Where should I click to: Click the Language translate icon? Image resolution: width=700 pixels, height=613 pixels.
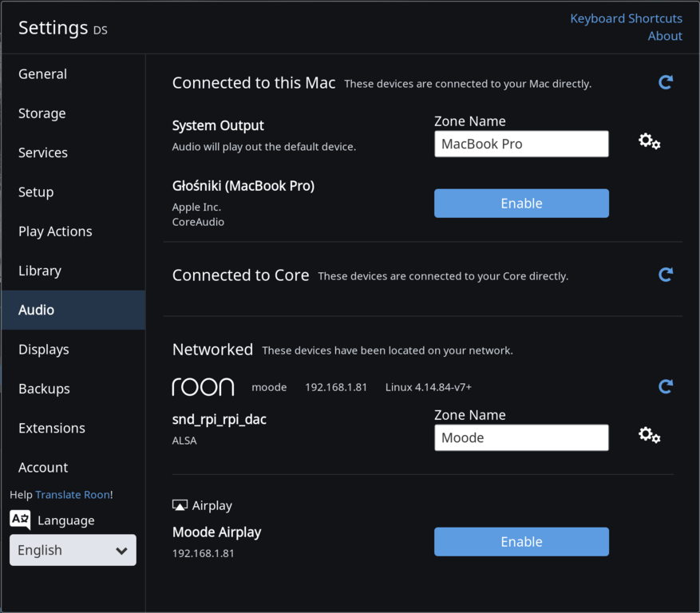click(x=21, y=520)
